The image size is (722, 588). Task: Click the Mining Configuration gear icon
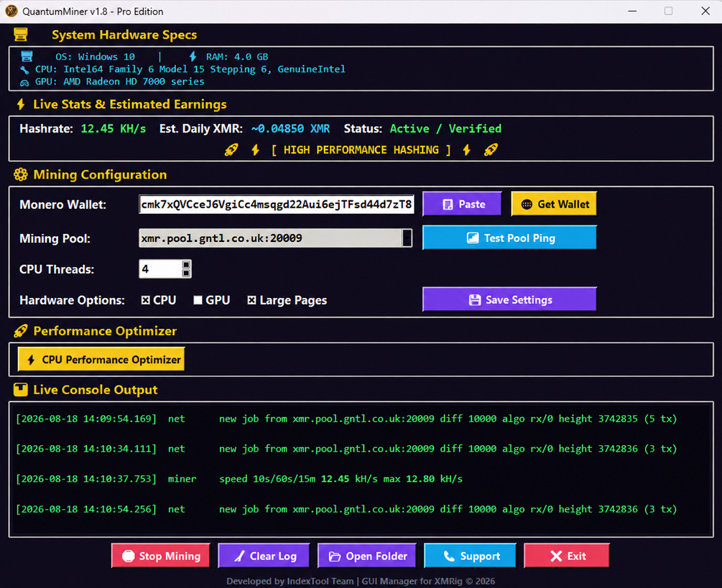point(20,174)
